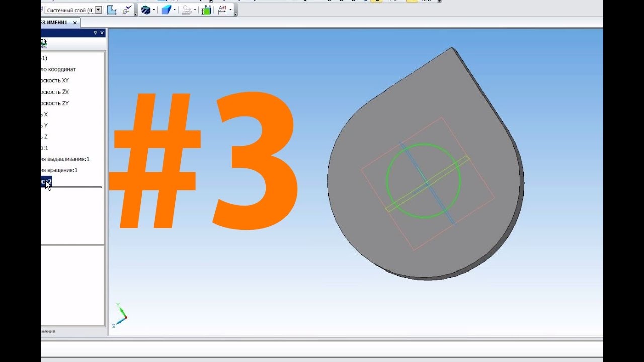Open the dropdown arrow next to the striped cube
The image size is (644, 362).
click(x=155, y=10)
